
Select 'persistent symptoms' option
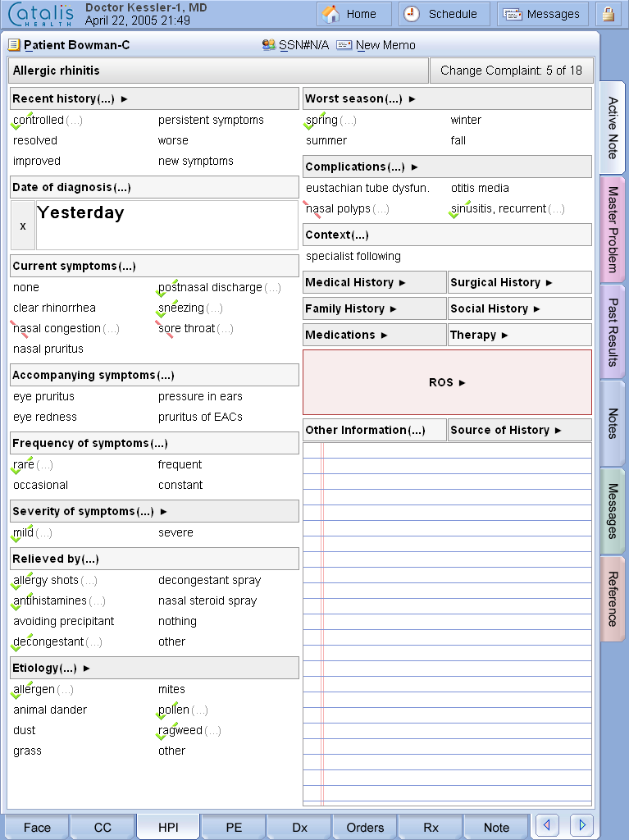tap(211, 120)
